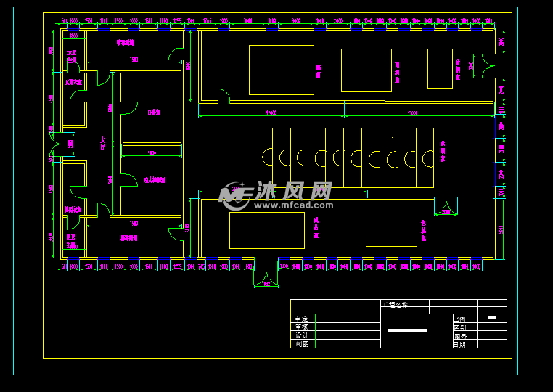Screen dimensions: 553x392
Task: Click the 审定 cell in the title block
Action: (x=303, y=318)
